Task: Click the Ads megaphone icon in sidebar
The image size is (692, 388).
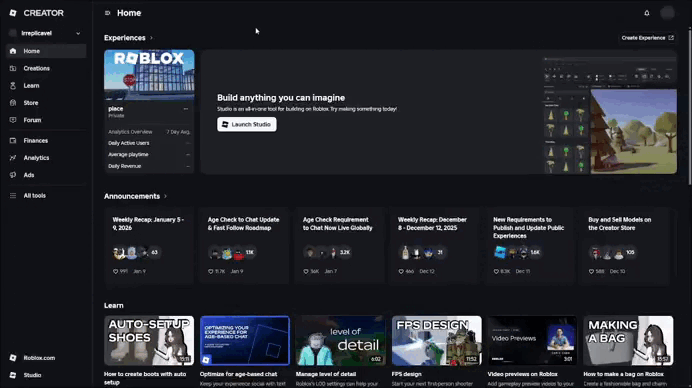Action: 13,175
